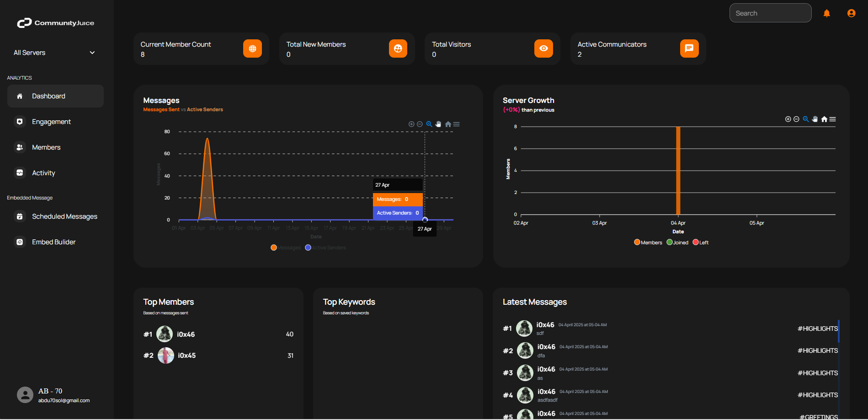868x420 pixels.
Task: Toggle the Messages series legend
Action: click(286, 248)
